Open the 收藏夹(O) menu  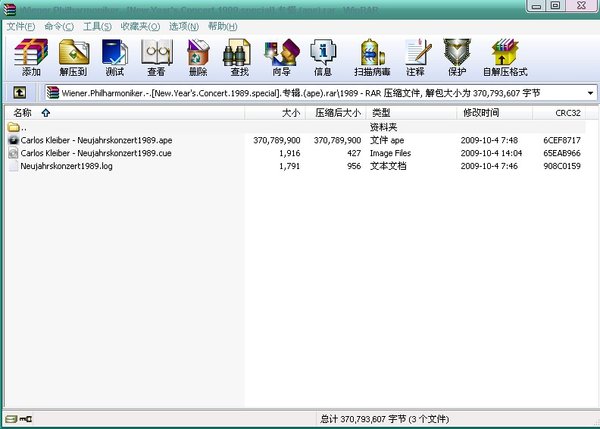click(x=140, y=26)
